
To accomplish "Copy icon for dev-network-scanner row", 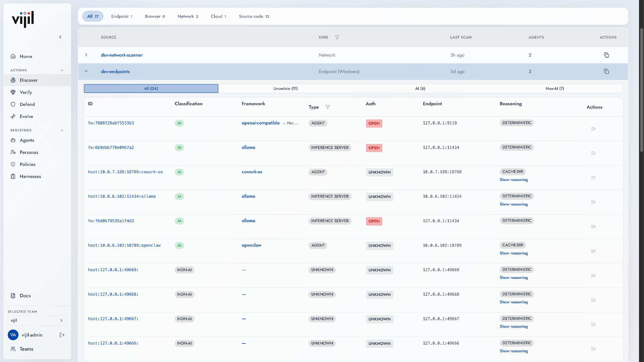I will click(x=606, y=55).
